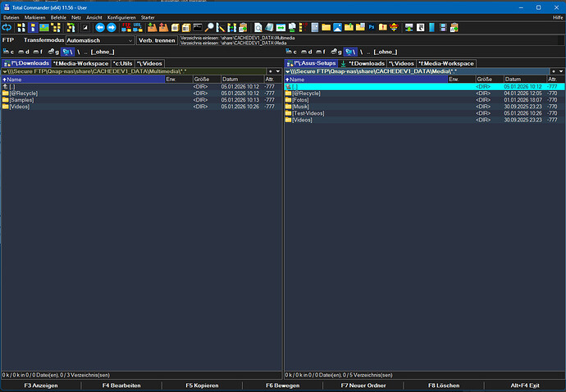Click the Verb. trennen button
Viewport: 566px width, 392px height.
156,39
